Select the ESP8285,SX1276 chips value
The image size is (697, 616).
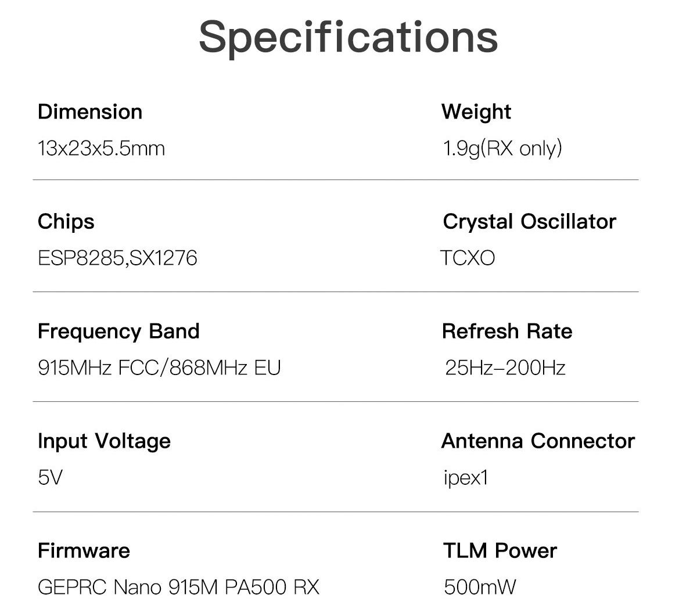(117, 258)
